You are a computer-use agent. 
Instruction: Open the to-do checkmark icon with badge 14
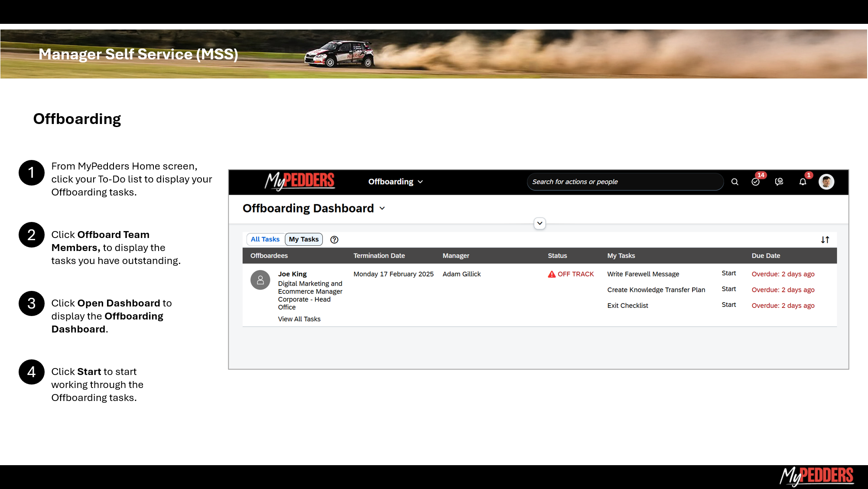[x=755, y=182]
